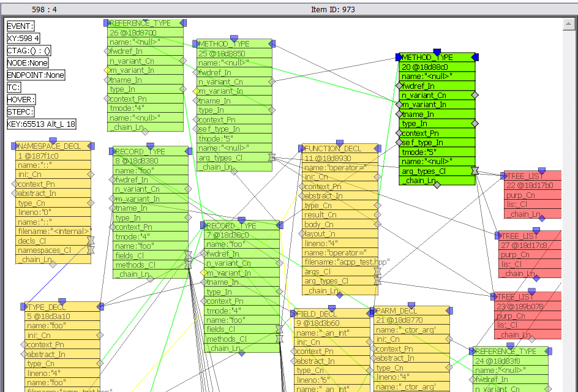Click hourglass connector on FUNCTION_DECL arg_types_Cl row
Viewport: 578px width, 392px height.
[378, 281]
